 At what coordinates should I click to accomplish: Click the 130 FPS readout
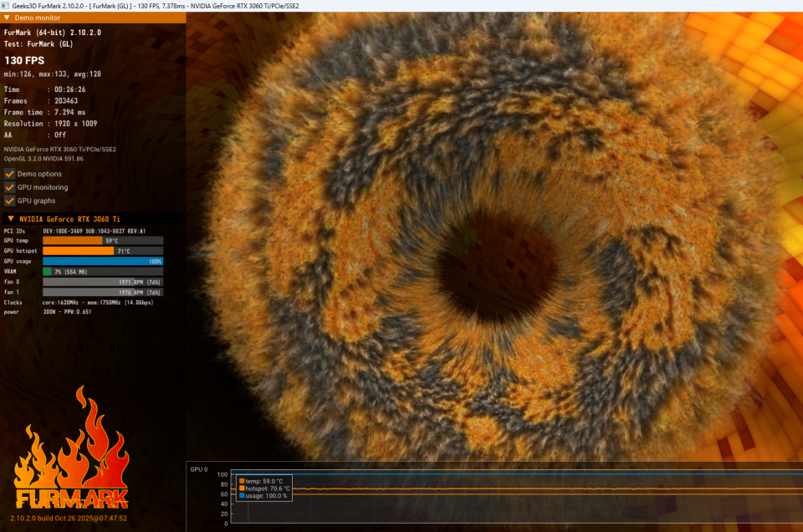(24, 60)
